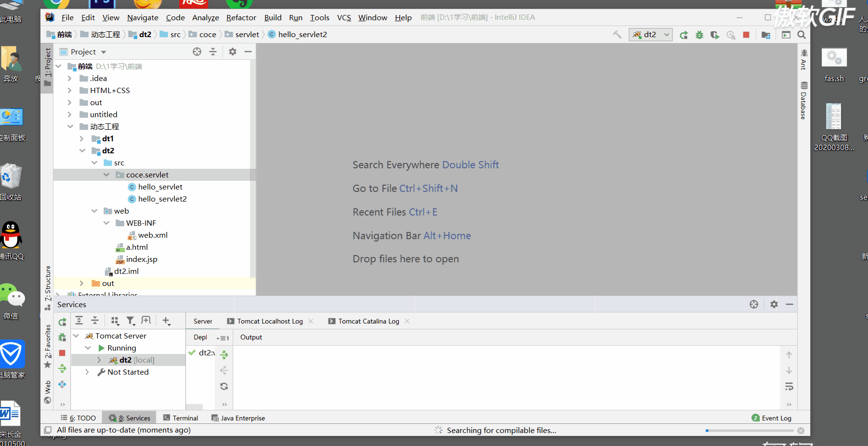Click the crosshair icon in Services header
The width and height of the screenshot is (868, 446).
click(754, 304)
